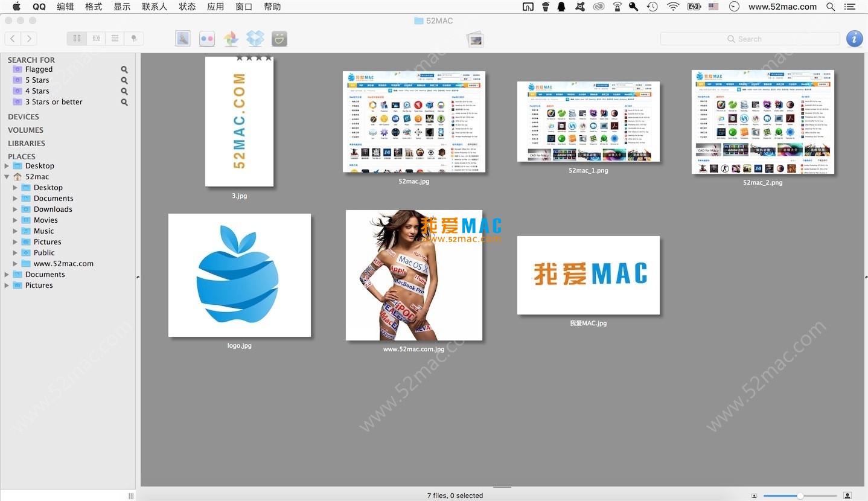Expand the Public folder
The image size is (868, 501).
coord(16,253)
